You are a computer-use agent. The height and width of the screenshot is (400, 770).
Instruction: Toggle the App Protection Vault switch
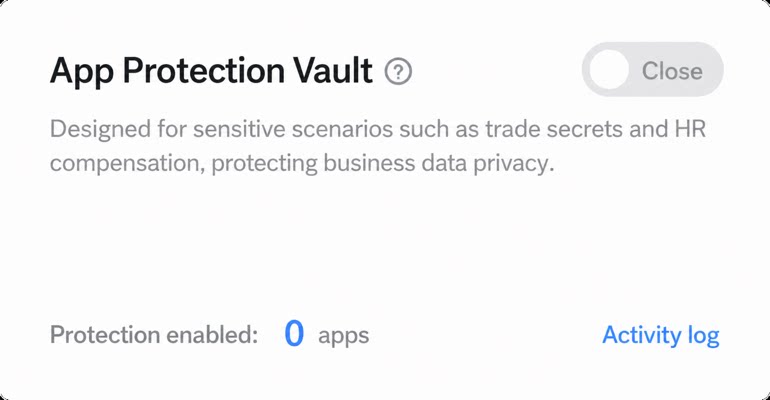[652, 70]
